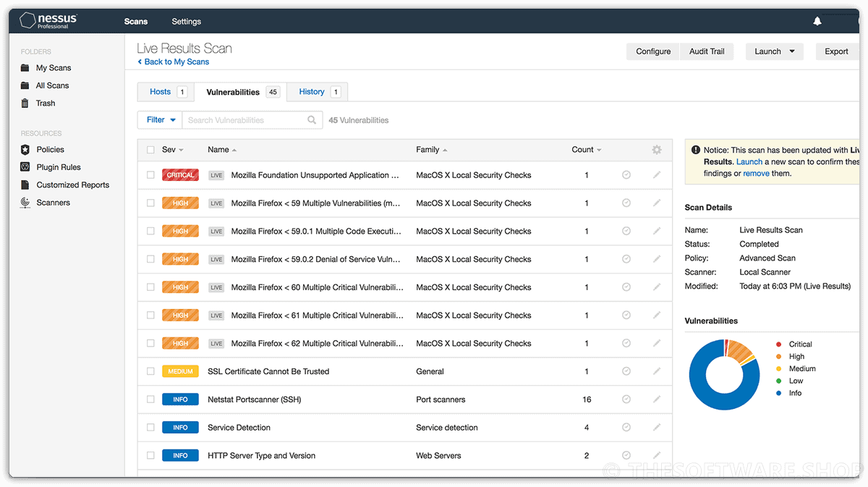Tick the SSL Certificate Cannot Be Trusted checkbox

click(x=150, y=371)
